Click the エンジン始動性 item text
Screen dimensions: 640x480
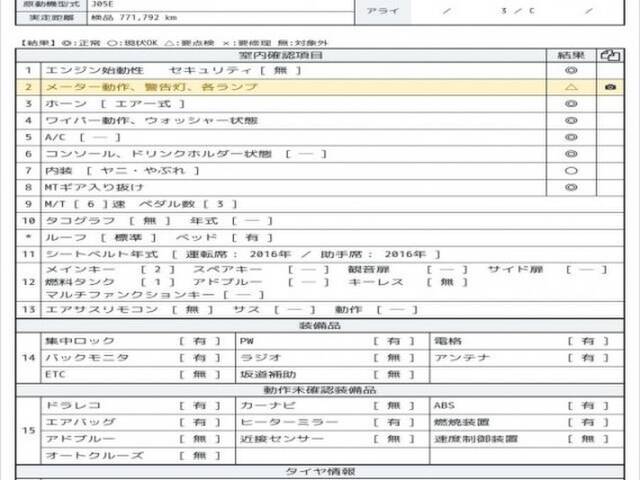coord(94,70)
